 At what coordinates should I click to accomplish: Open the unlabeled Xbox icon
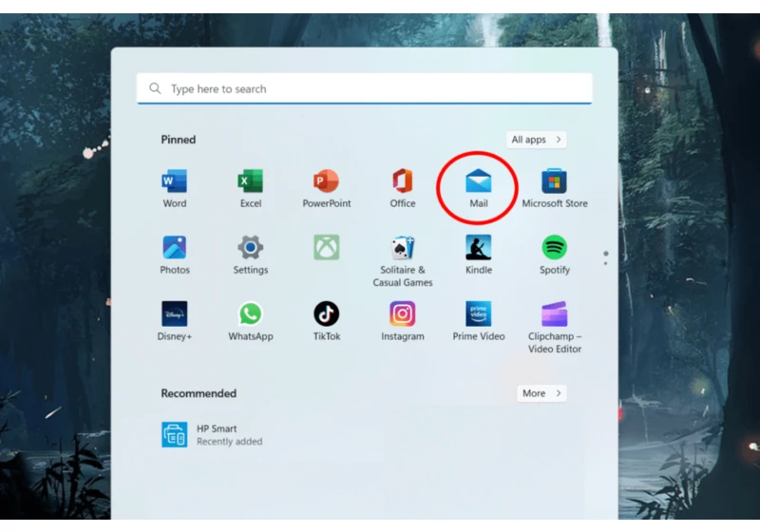pyautogui.click(x=326, y=248)
